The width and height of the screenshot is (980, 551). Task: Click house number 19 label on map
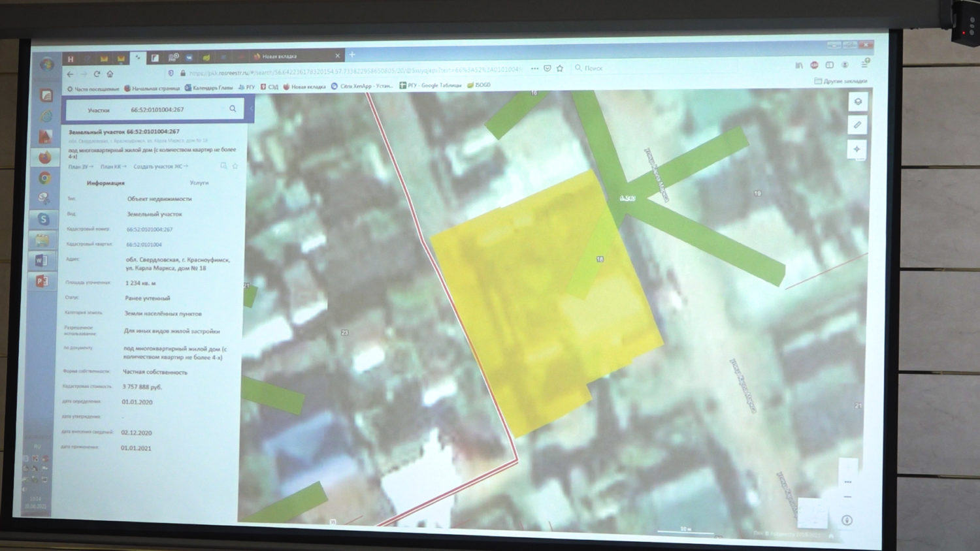[x=757, y=193]
